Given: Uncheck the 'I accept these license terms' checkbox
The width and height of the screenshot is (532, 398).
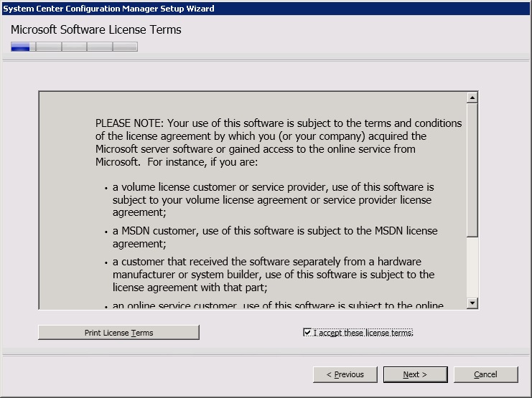Looking at the screenshot, I should pyautogui.click(x=308, y=333).
